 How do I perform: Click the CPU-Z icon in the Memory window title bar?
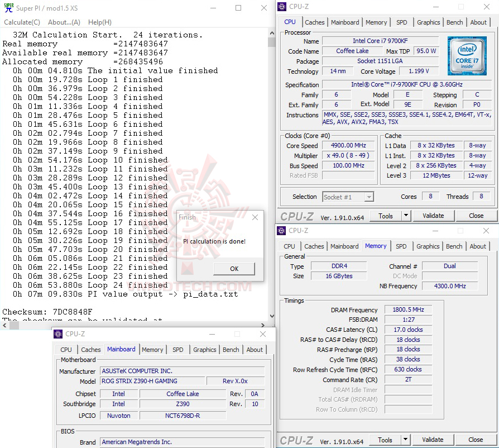point(281,231)
